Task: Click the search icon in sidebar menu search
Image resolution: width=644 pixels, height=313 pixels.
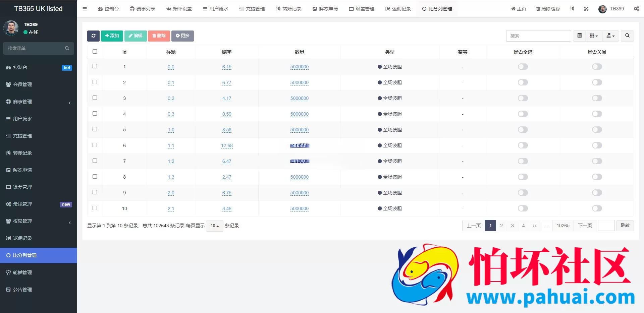Action: point(67,48)
